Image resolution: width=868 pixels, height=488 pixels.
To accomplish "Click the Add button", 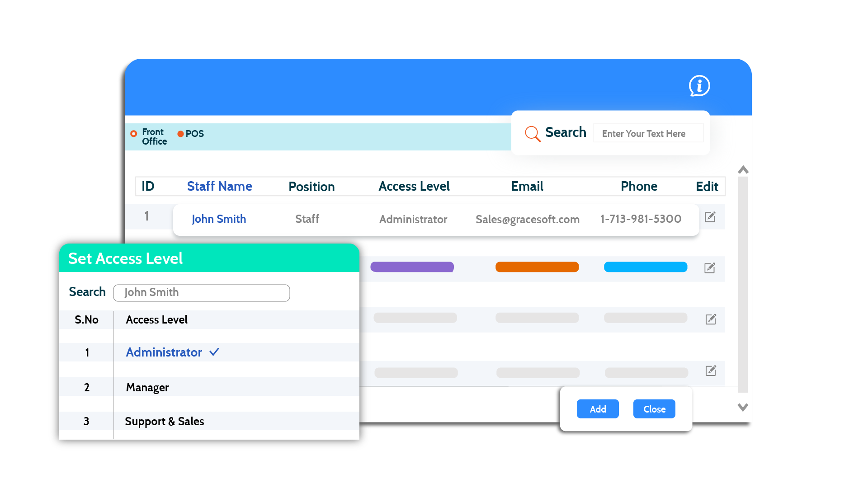I will click(x=597, y=409).
